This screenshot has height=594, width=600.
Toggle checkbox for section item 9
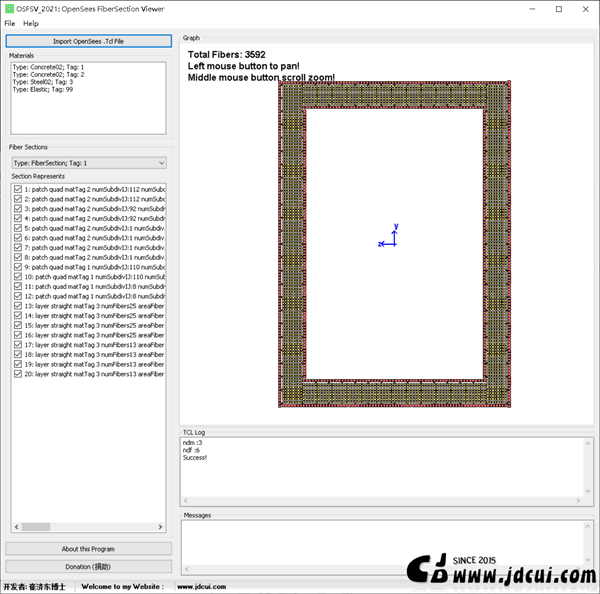tap(18, 267)
